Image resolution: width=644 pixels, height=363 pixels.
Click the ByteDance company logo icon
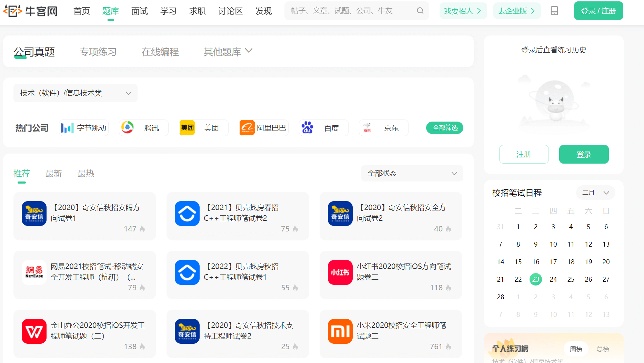click(x=67, y=128)
